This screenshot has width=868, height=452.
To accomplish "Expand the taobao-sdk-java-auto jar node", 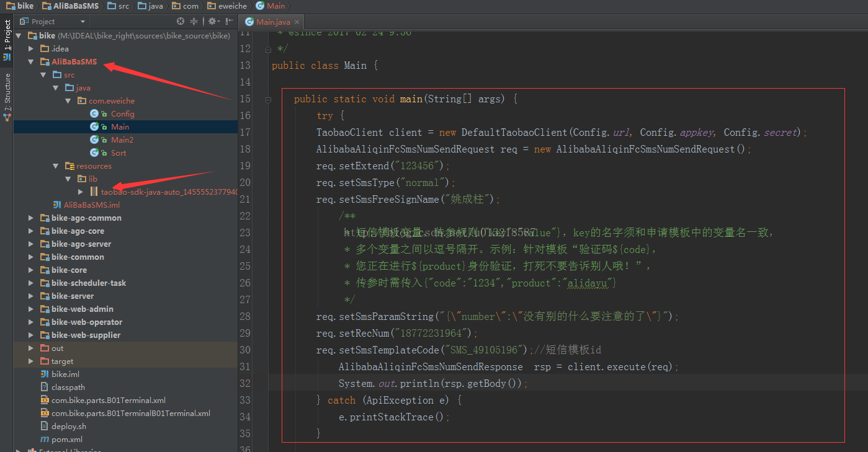I will click(x=81, y=192).
